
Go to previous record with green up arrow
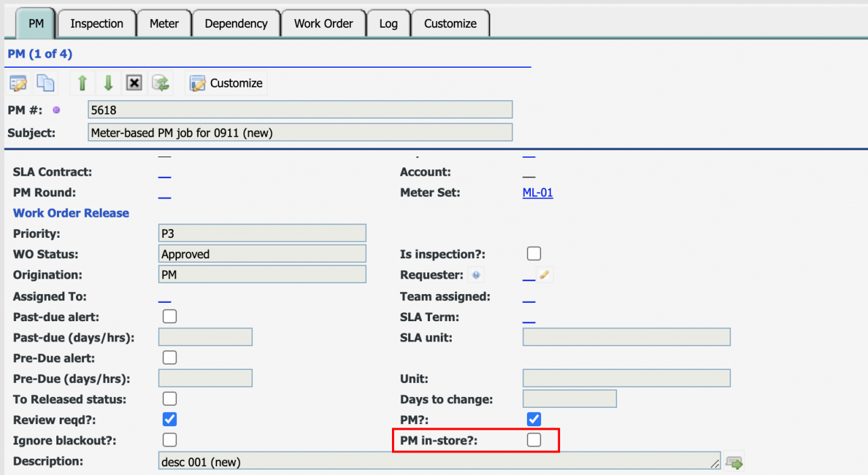(x=82, y=83)
